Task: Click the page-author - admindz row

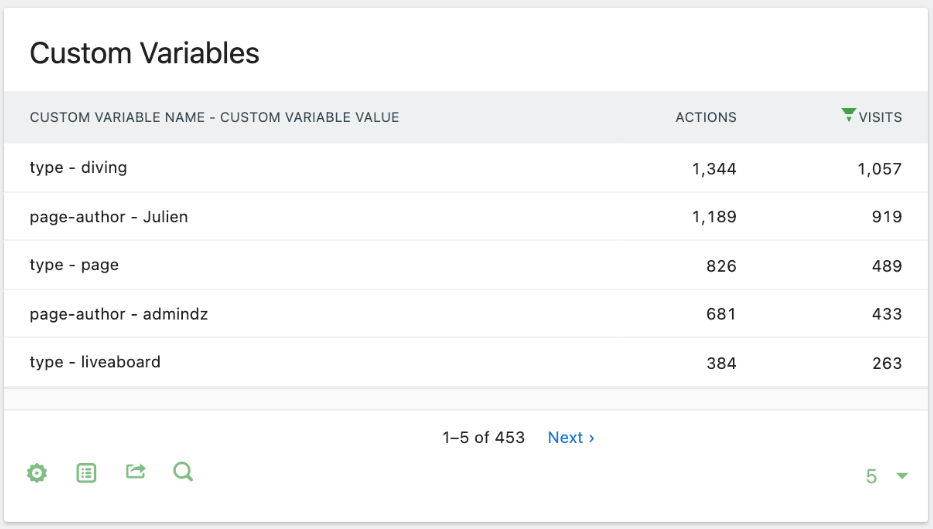Action: pyautogui.click(x=118, y=314)
